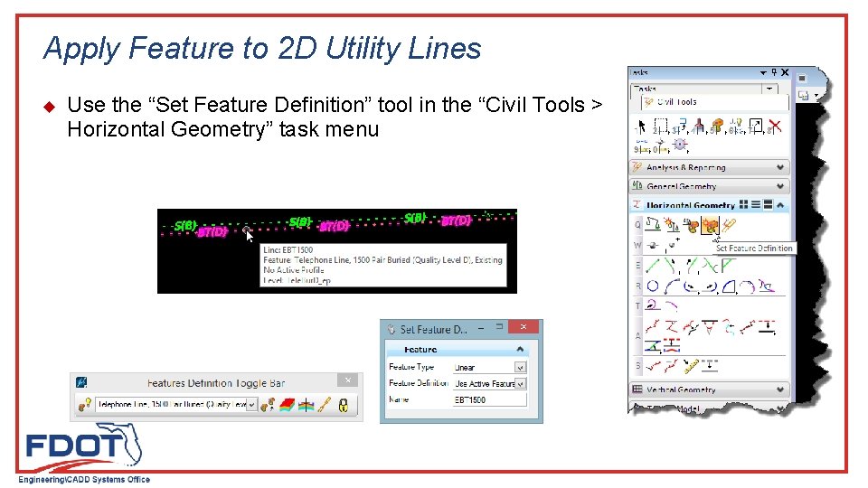Click the layered terrain icon in Toggle Bar
Screen dimensions: 868x488
(x=287, y=405)
